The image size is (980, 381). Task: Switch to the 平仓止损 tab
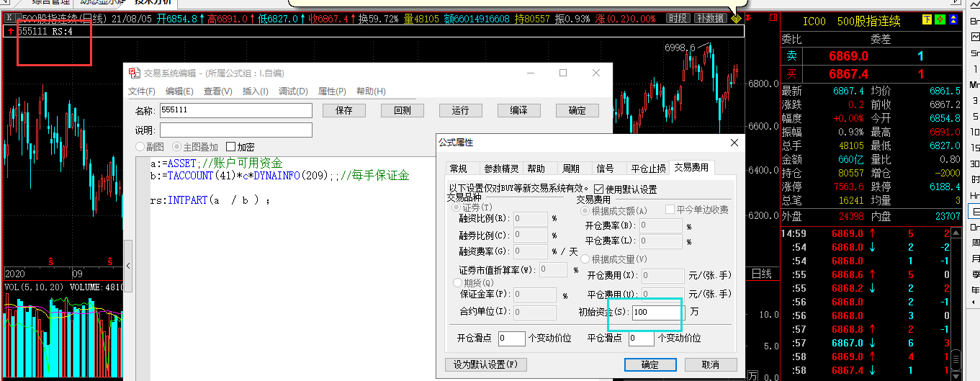[648, 168]
